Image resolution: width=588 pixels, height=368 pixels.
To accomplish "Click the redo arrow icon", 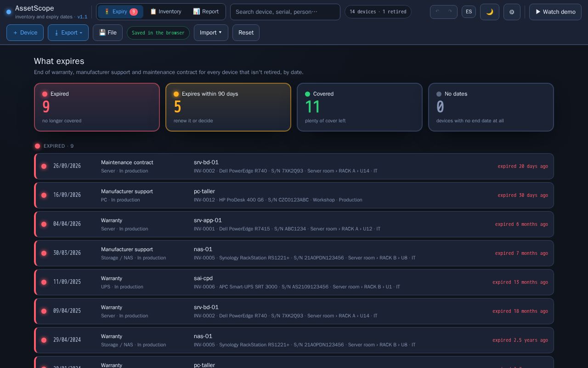I will (450, 11).
